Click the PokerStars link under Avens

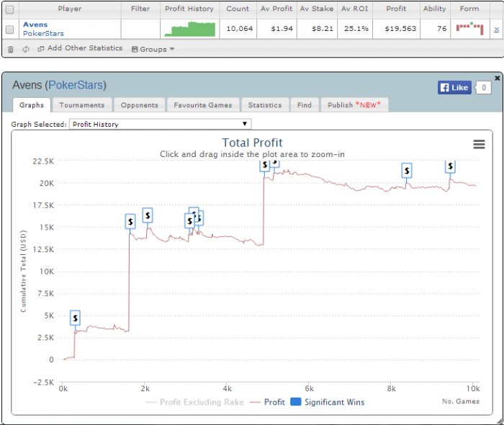(43, 33)
